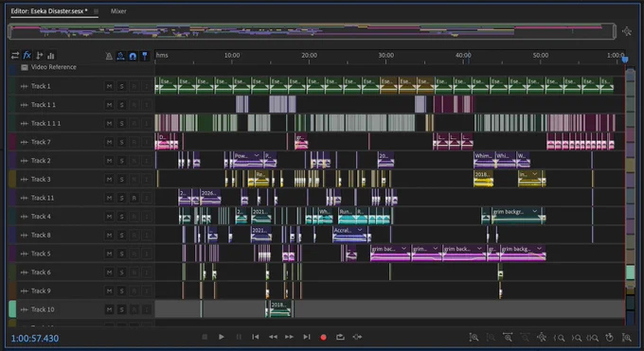The image size is (644, 351).
Task: Solo Track 1
Action: tap(121, 86)
